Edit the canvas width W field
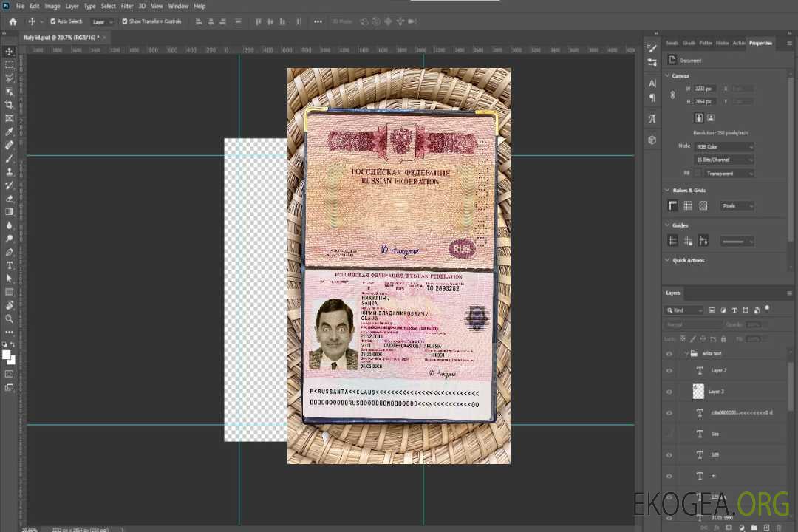The image size is (798, 532). (x=706, y=89)
